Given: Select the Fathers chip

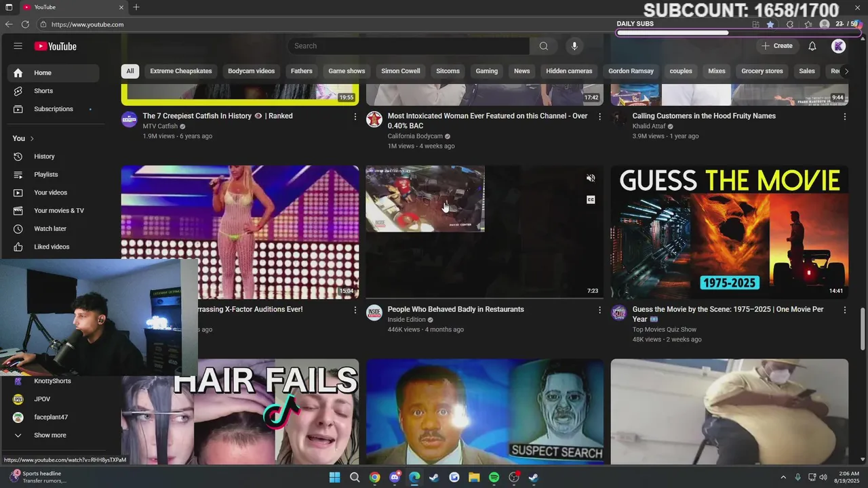Looking at the screenshot, I should click(x=302, y=71).
